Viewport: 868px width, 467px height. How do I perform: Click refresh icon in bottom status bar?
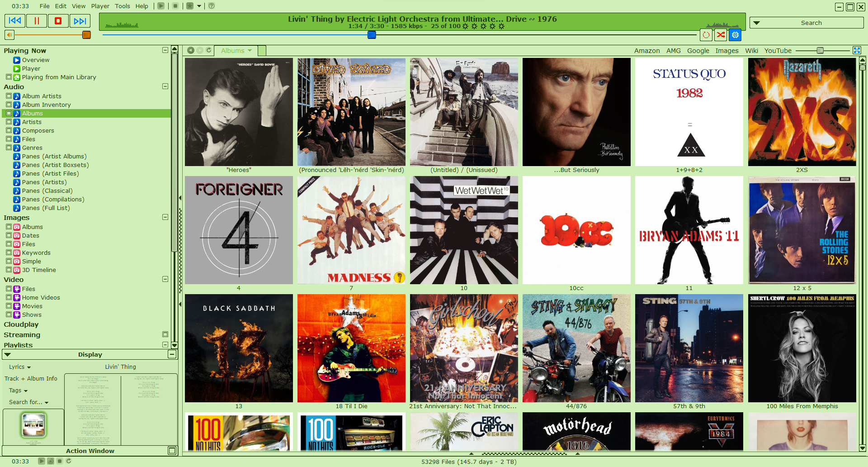tap(69, 461)
